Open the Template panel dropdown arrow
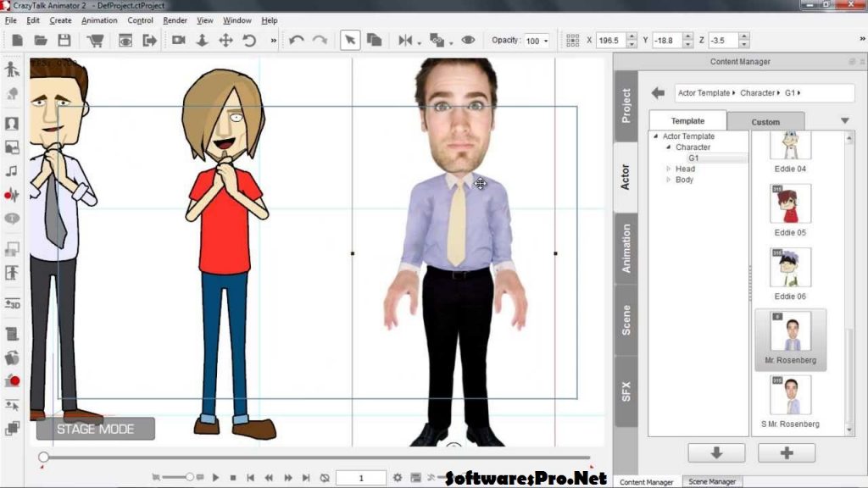868x488 pixels. point(844,120)
